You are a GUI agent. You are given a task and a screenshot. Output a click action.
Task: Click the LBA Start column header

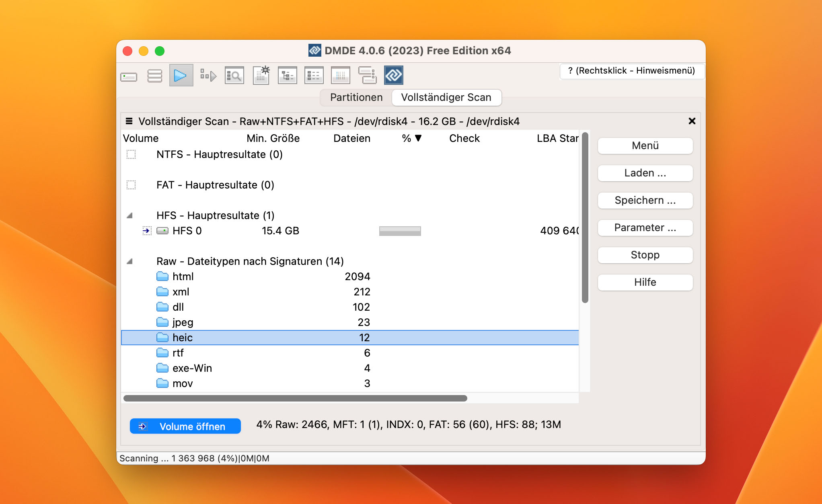click(x=558, y=138)
